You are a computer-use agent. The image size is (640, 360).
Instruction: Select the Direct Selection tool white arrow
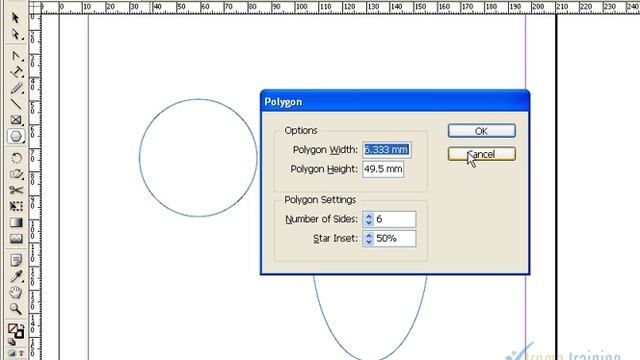click(x=16, y=34)
